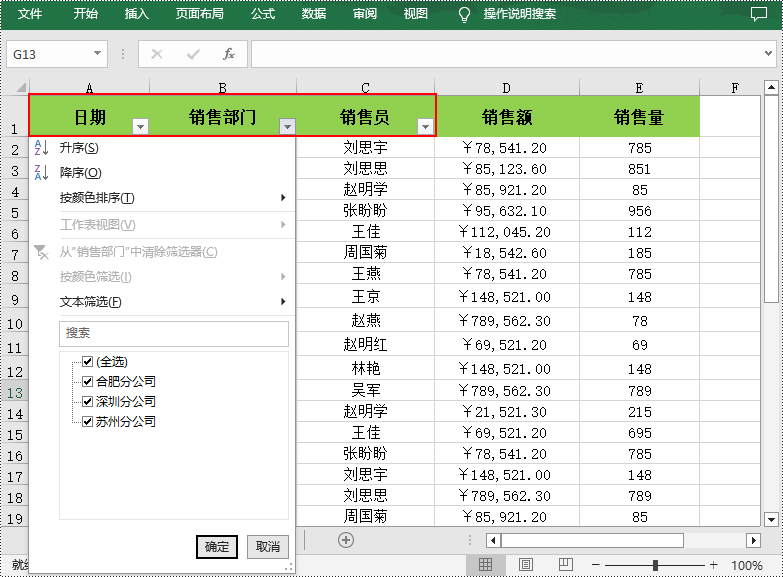Image resolution: width=783 pixels, height=577 pixels.
Task: Open the 审阅 ribbon tab
Action: 365,14
